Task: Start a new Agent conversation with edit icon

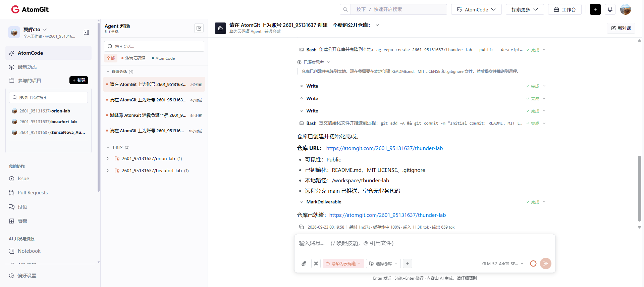Action: point(199,28)
